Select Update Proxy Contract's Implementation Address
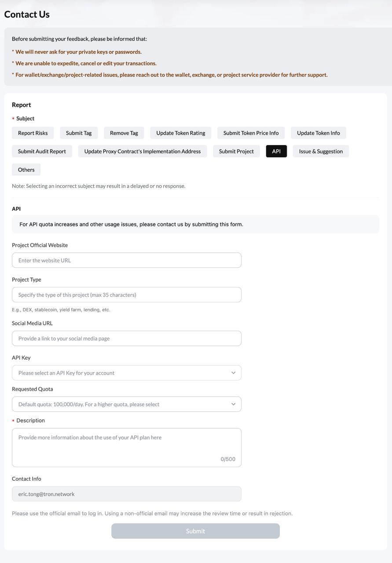 pos(142,151)
